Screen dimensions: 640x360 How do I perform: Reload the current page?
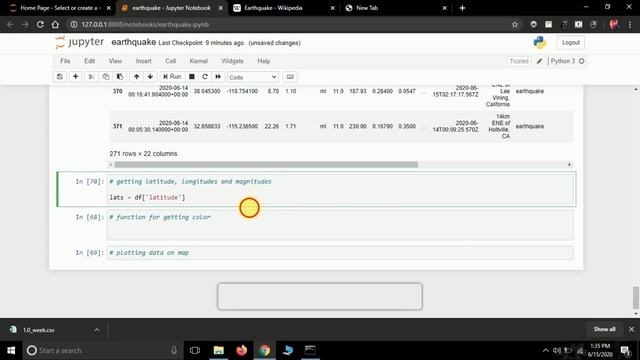coord(40,24)
